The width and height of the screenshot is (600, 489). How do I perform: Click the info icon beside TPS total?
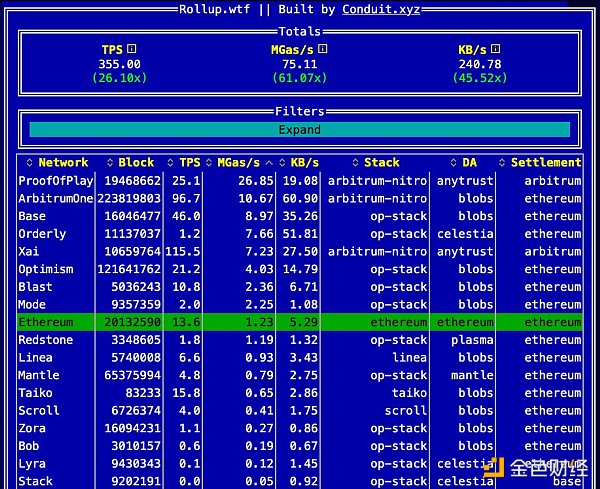tap(132, 48)
